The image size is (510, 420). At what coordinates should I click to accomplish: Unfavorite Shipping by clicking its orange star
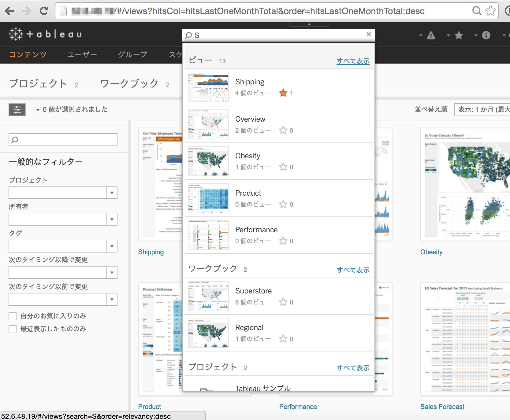[284, 93]
